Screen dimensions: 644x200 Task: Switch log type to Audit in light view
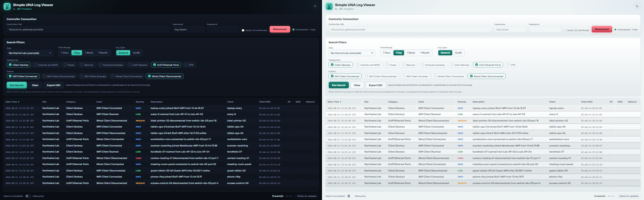[x=458, y=53]
